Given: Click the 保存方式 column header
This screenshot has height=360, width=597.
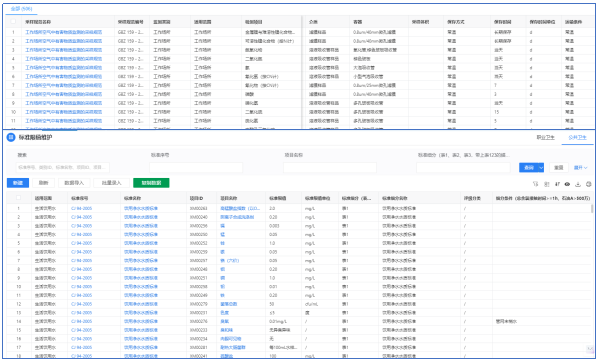Looking at the screenshot, I should (x=455, y=22).
